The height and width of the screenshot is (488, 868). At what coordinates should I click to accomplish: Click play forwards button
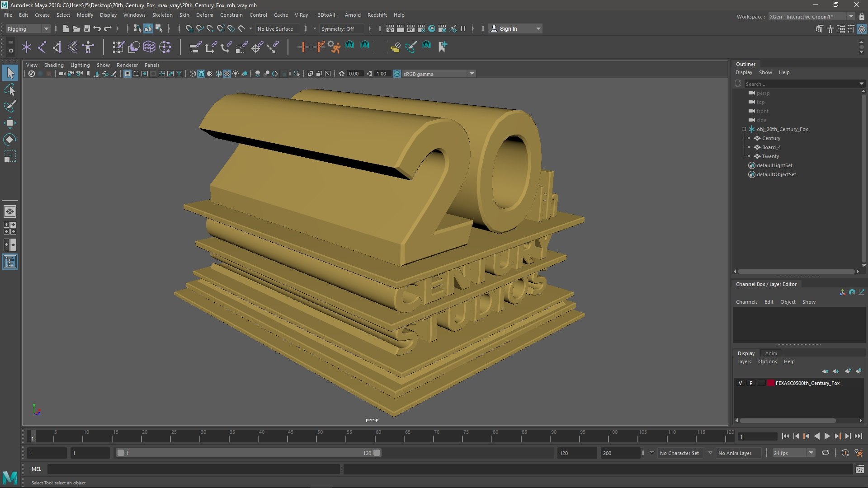point(827,436)
